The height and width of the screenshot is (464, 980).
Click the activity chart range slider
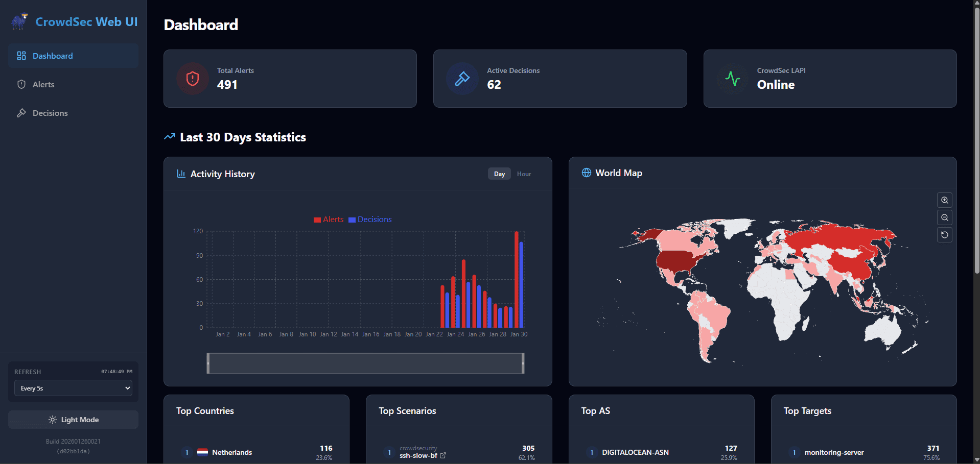(365, 363)
